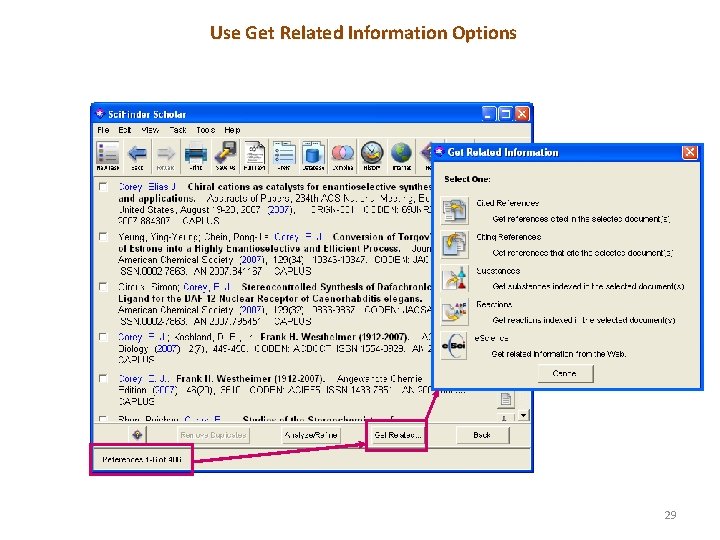The width and height of the screenshot is (720, 540).
Task: Click the SciFinder Scholar title bar app icon
Action: point(100,113)
